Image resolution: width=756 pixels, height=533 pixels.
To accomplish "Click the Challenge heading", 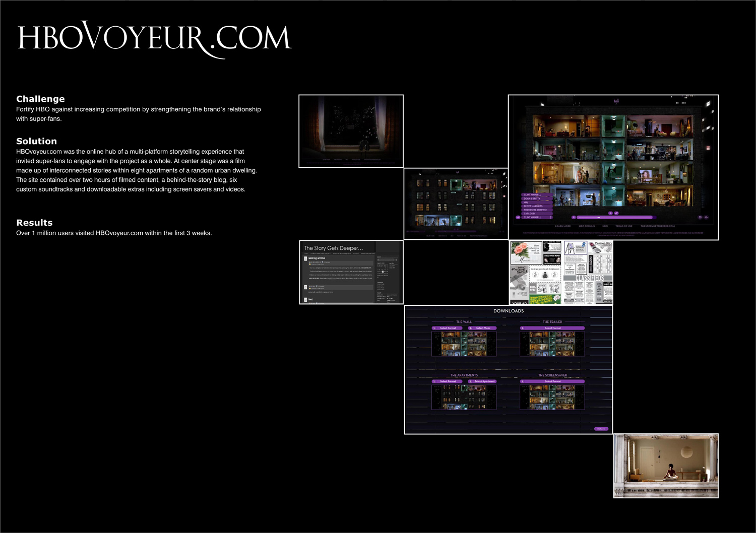I will [40, 99].
